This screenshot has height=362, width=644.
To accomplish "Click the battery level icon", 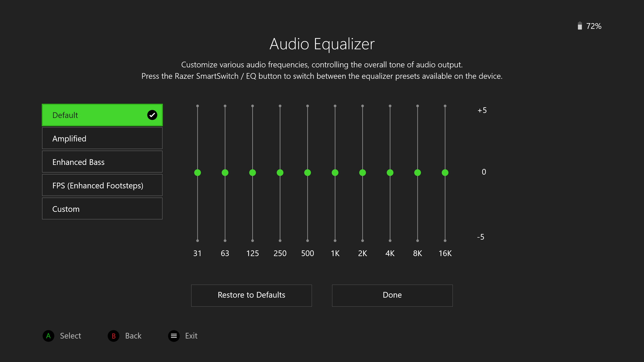I will [580, 26].
